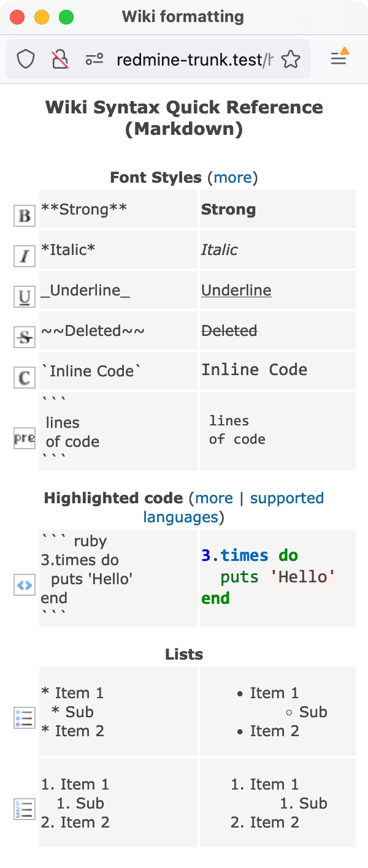Click the Italic (I) formatting icon

pos(25,256)
